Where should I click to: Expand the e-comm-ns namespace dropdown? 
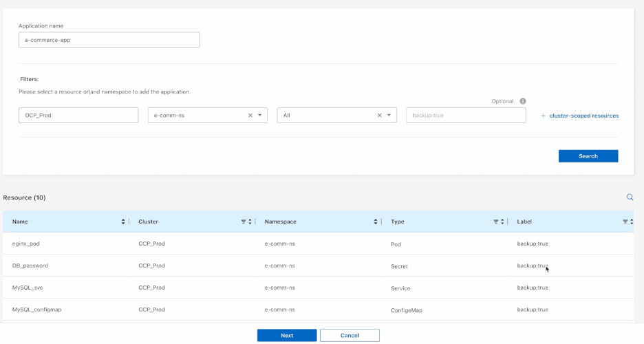pos(260,116)
